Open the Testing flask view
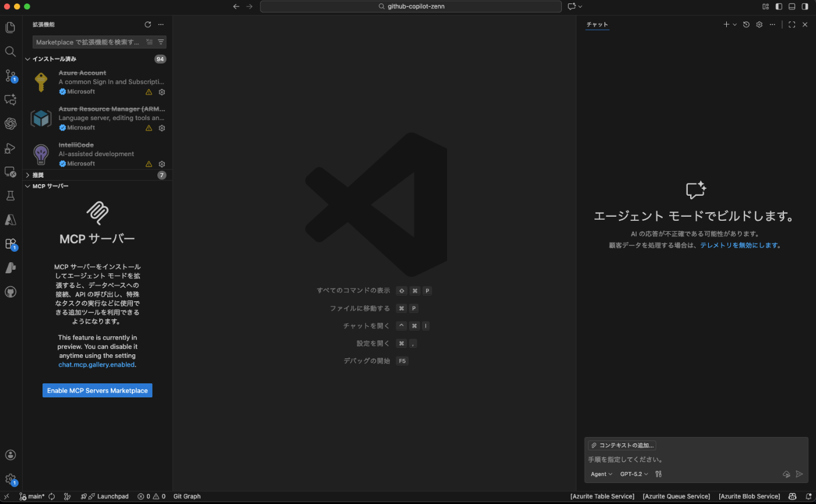Image resolution: width=816 pixels, height=504 pixels. pos(10,196)
